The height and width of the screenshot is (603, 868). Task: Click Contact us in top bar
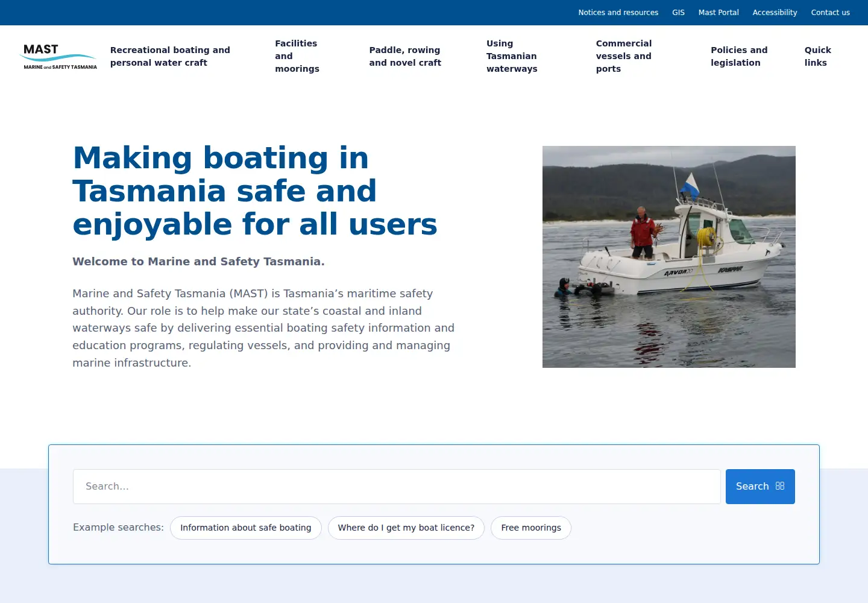[x=830, y=13]
